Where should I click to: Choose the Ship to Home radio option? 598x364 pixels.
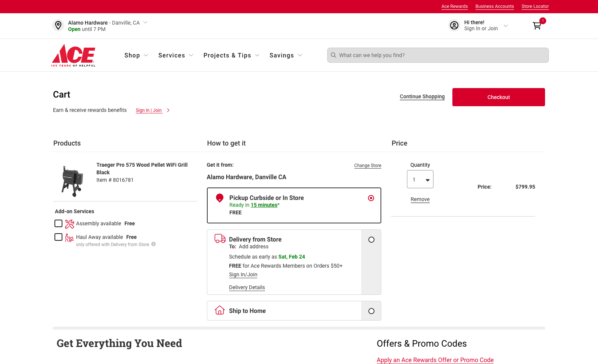[x=371, y=311]
